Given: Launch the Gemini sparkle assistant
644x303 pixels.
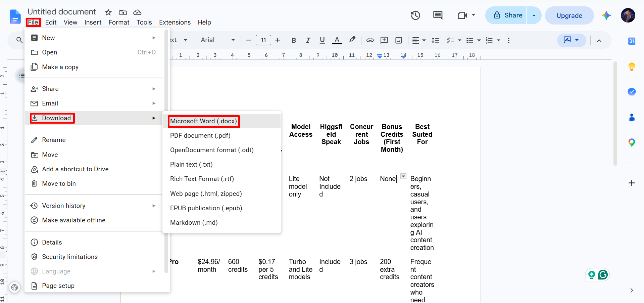Looking at the screenshot, I should click(x=606, y=15).
